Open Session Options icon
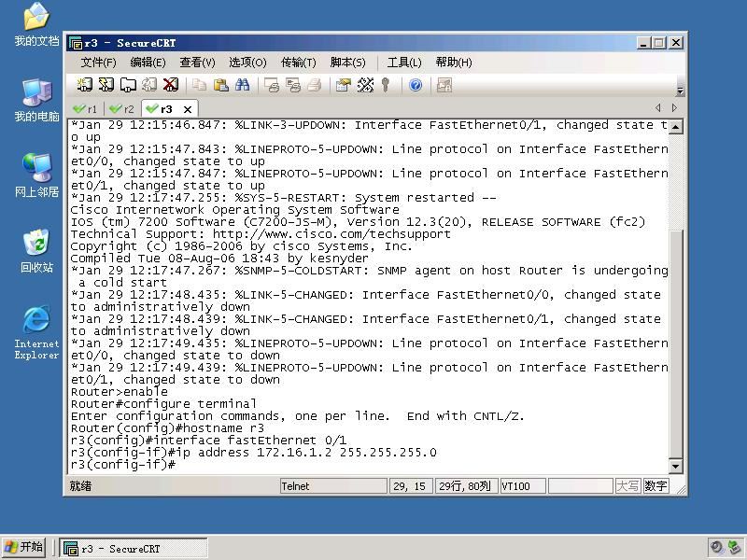Viewport: 747px width, 560px height. click(343, 85)
